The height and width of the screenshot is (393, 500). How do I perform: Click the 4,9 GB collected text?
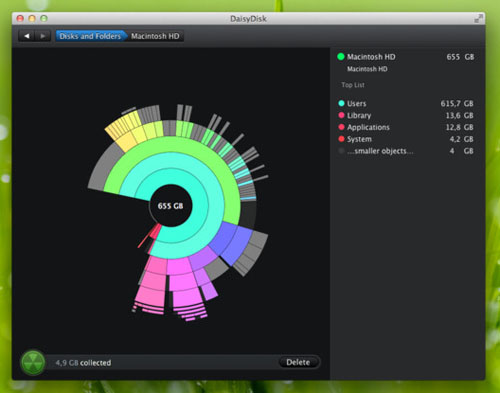[83, 363]
